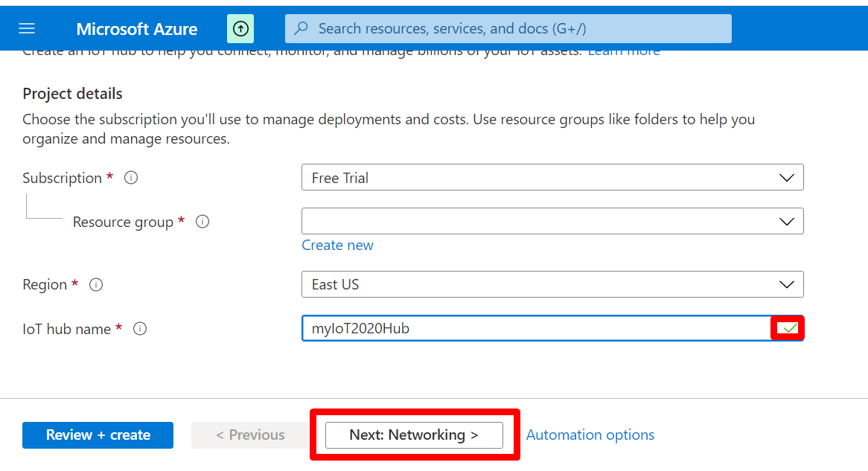This screenshot has width=868, height=471.
Task: Show info tooltip for Region
Action: click(x=96, y=284)
